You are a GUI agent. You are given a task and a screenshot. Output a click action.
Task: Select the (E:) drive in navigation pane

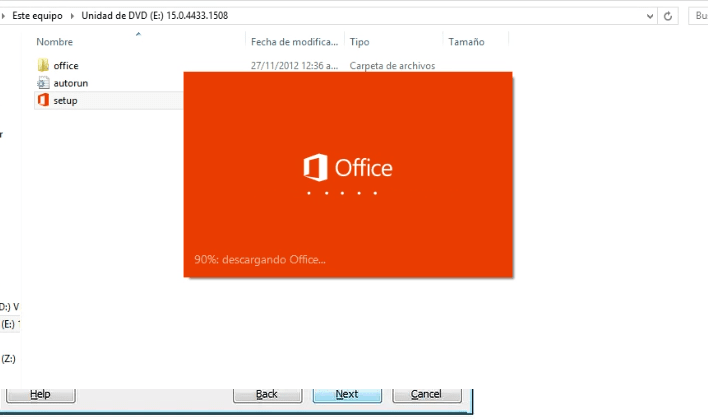(x=10, y=324)
